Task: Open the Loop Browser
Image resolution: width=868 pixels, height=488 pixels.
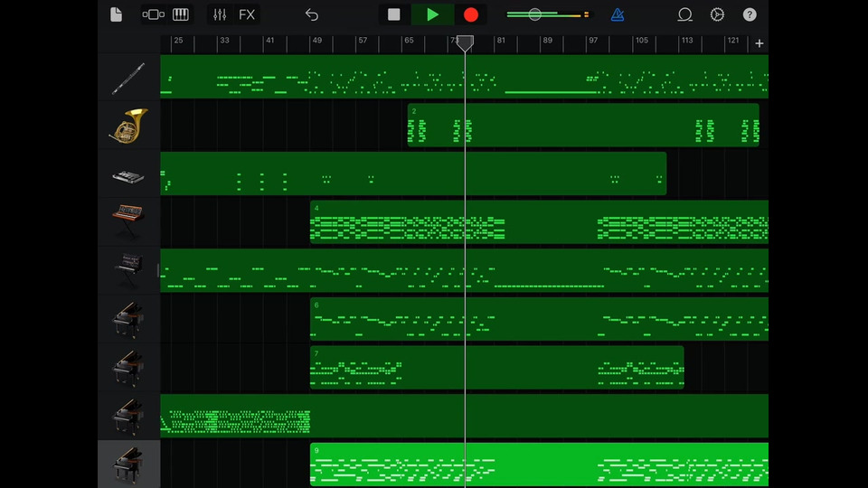Action: pos(684,14)
